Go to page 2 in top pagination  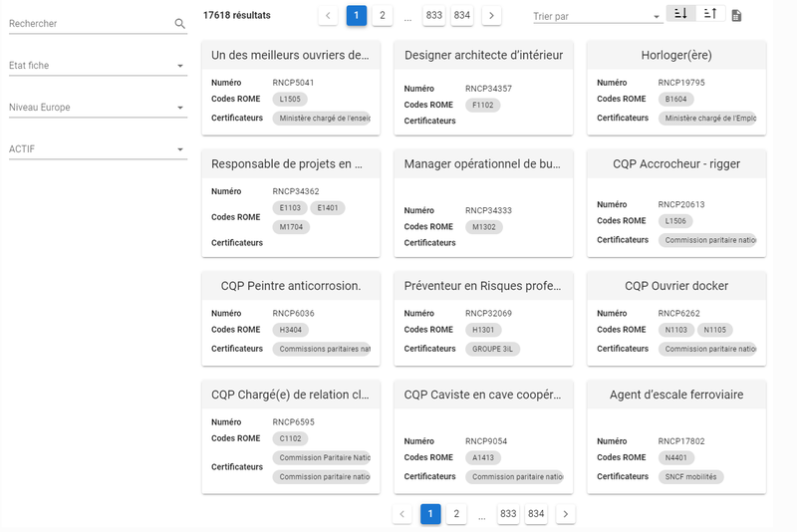(x=382, y=15)
